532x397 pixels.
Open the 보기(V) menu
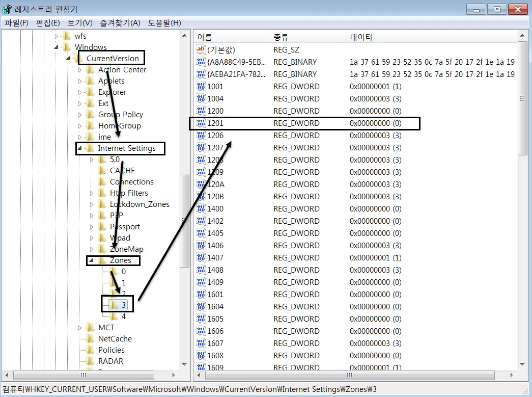(80, 23)
